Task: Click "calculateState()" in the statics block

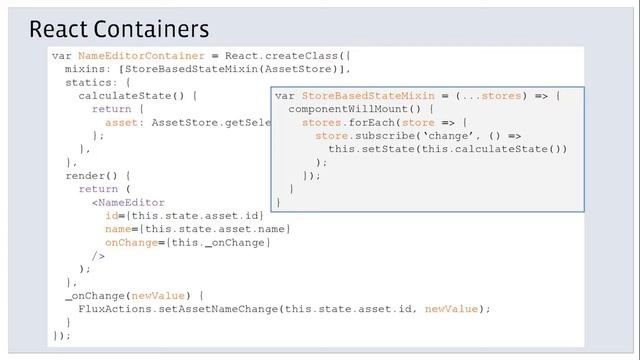Action: (131, 96)
